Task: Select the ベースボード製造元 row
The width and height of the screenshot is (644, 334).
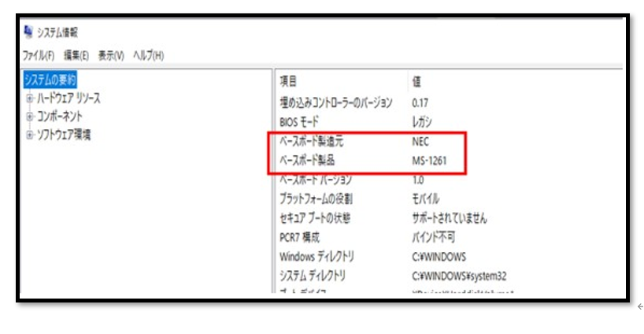Action: pyautogui.click(x=311, y=141)
